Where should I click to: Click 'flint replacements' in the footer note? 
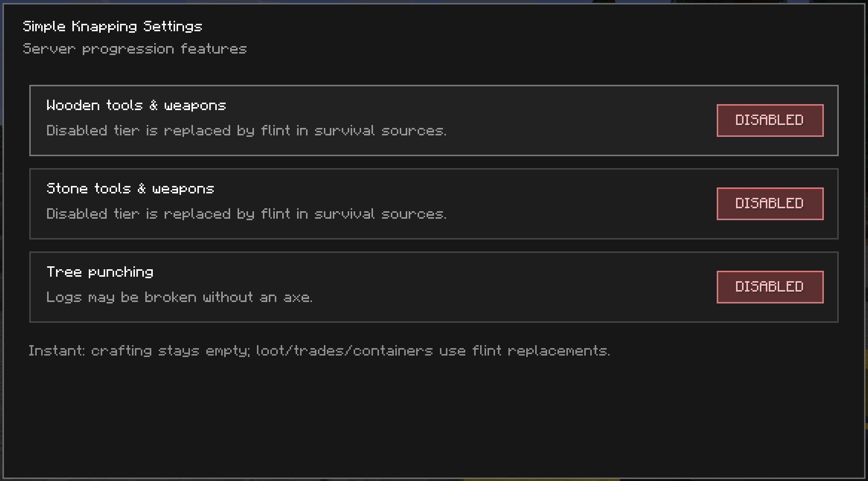541,351
